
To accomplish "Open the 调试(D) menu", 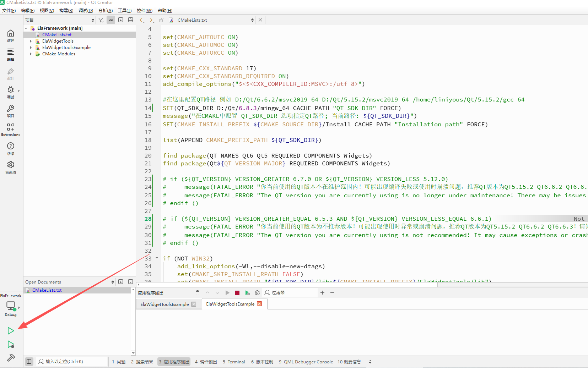I will [86, 11].
